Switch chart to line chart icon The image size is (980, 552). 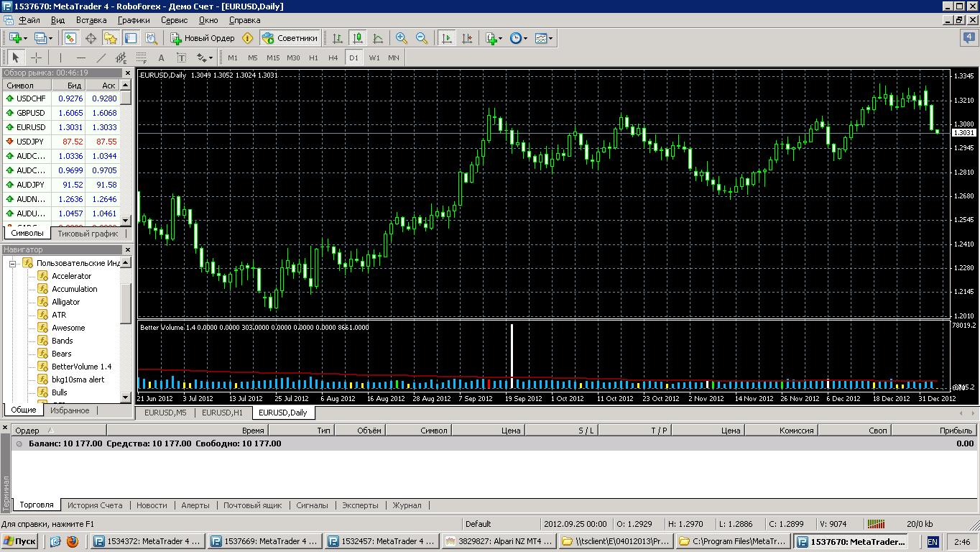(378, 38)
